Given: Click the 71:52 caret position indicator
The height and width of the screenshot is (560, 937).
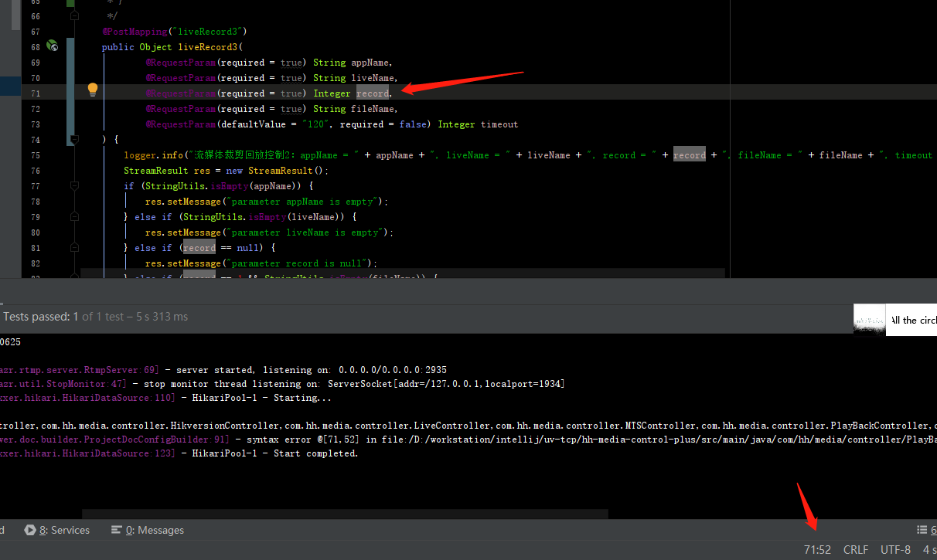Looking at the screenshot, I should click(x=817, y=549).
